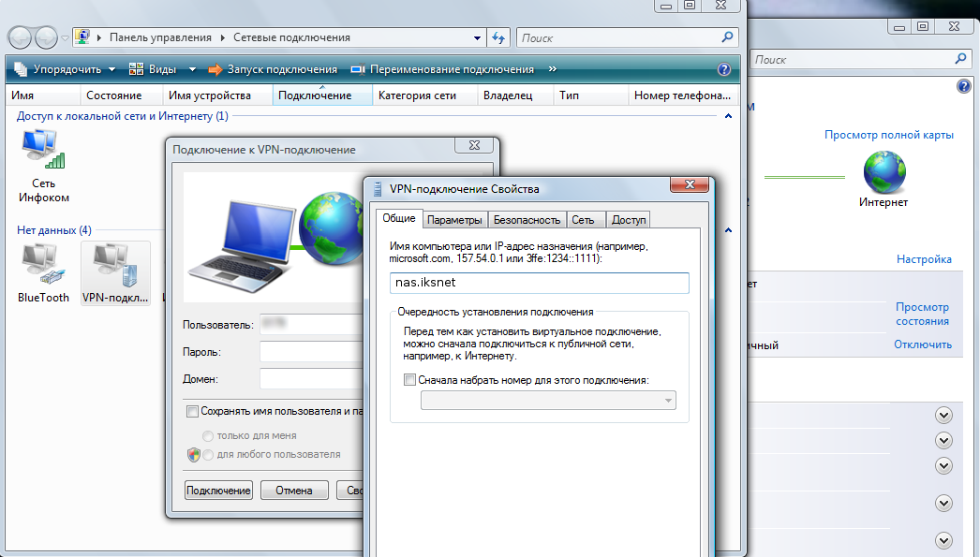Collapse the Доступ к локальной сети group

click(x=728, y=116)
